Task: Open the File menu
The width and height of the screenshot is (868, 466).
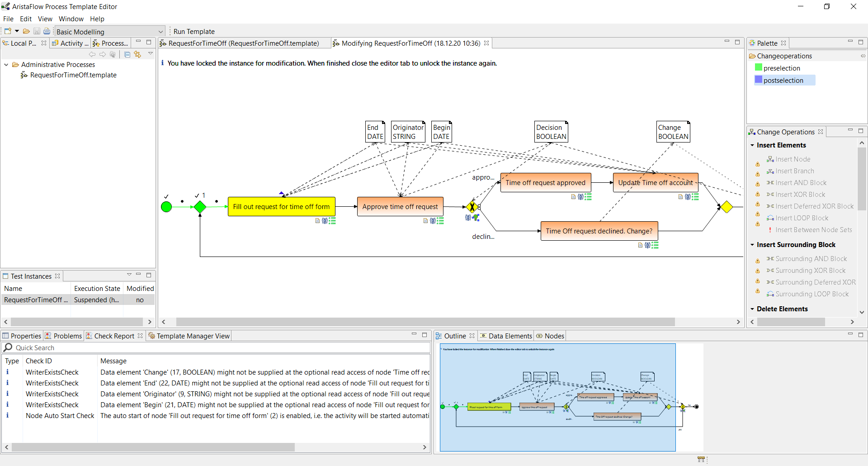Action: 8,19
